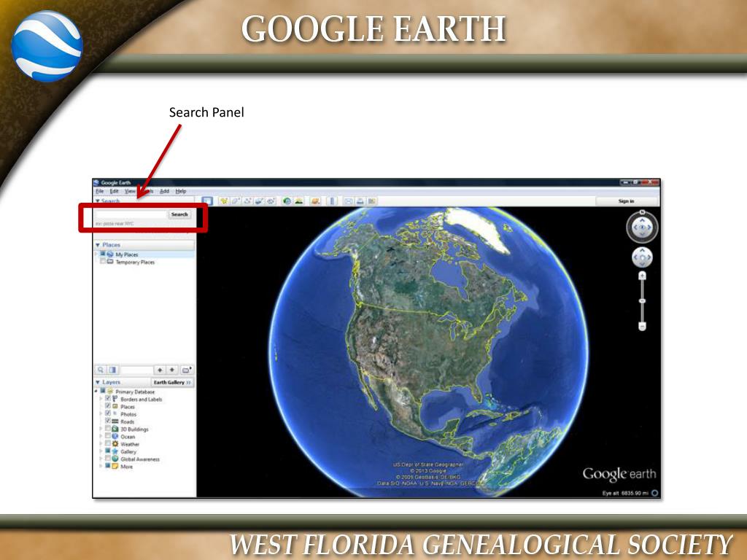Click the zoom slider handle
Viewport: 747px width, 560px height.
tap(642, 301)
